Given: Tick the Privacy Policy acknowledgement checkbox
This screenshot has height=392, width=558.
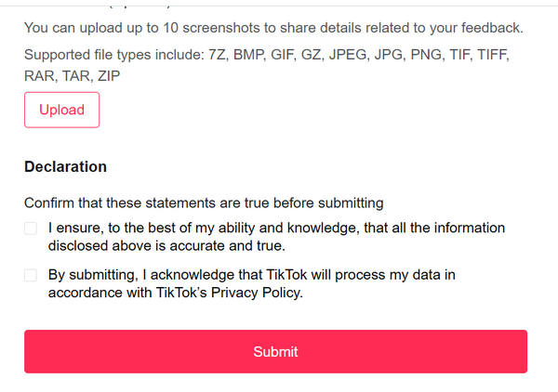Looking at the screenshot, I should [31, 275].
